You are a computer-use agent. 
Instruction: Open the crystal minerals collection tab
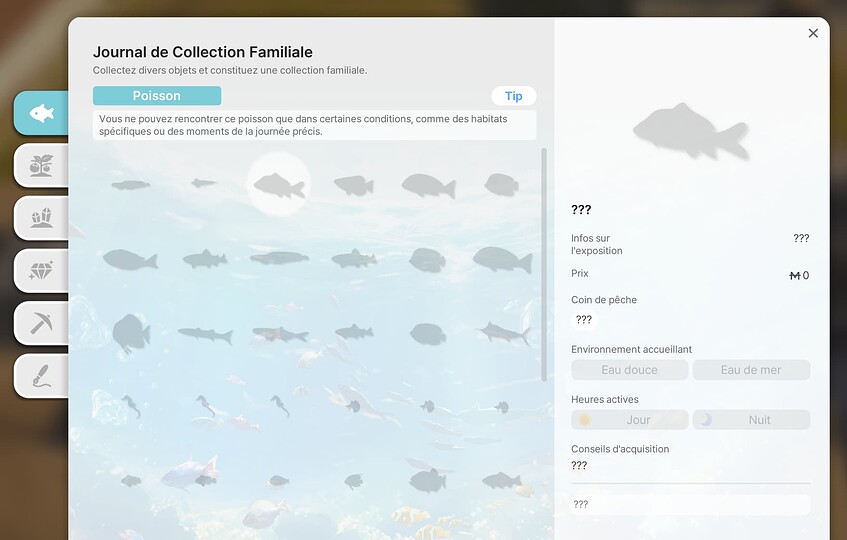(x=41, y=217)
